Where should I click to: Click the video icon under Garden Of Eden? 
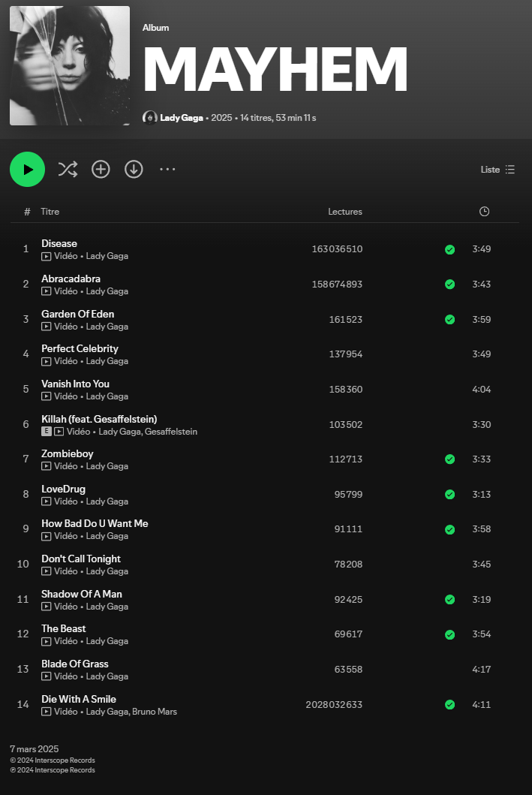46,327
